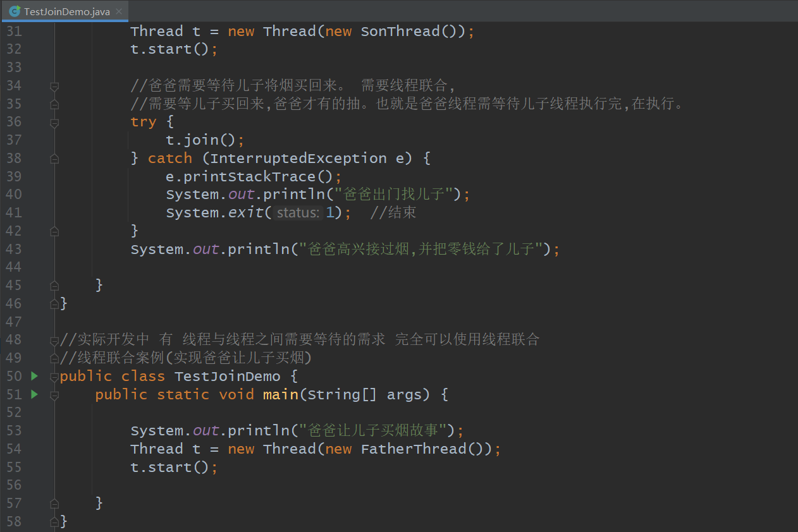Click the 'exit' method call on line 41

coord(246,213)
